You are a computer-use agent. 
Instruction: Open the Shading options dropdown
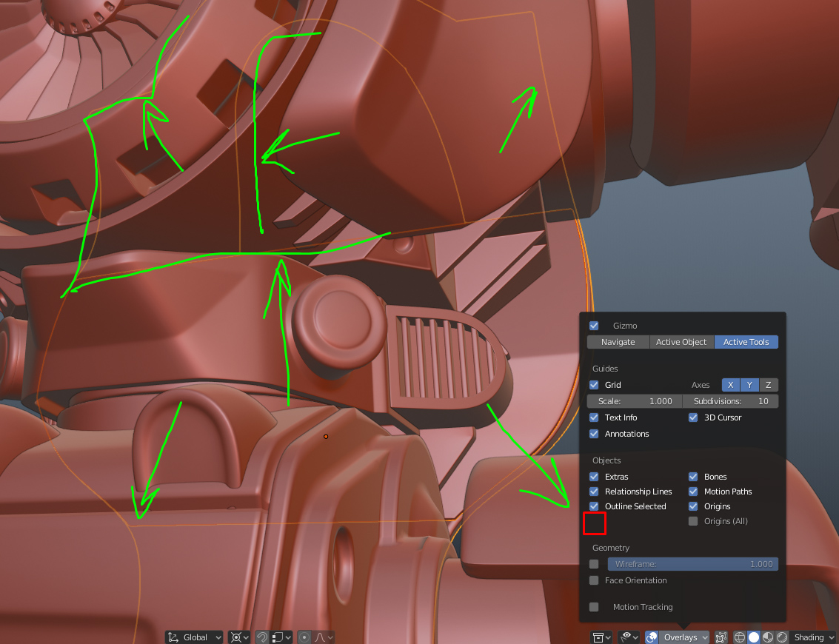coord(814,637)
